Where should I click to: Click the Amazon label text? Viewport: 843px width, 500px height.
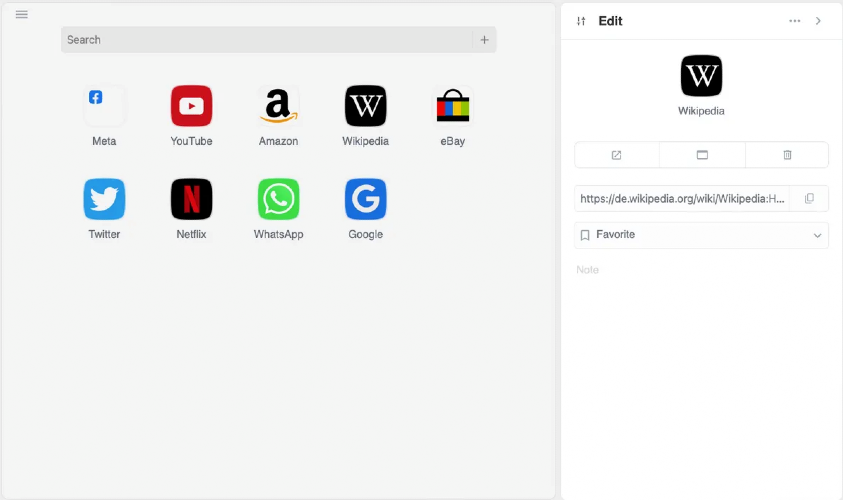click(x=278, y=141)
